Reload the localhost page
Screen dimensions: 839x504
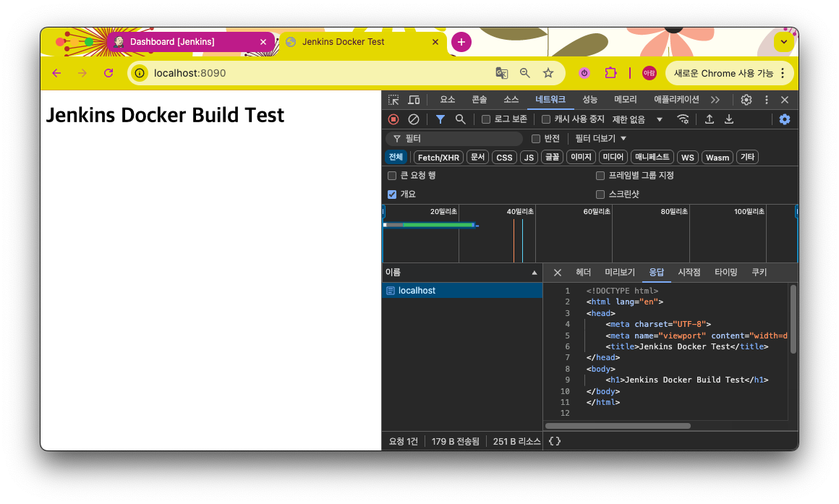point(108,73)
